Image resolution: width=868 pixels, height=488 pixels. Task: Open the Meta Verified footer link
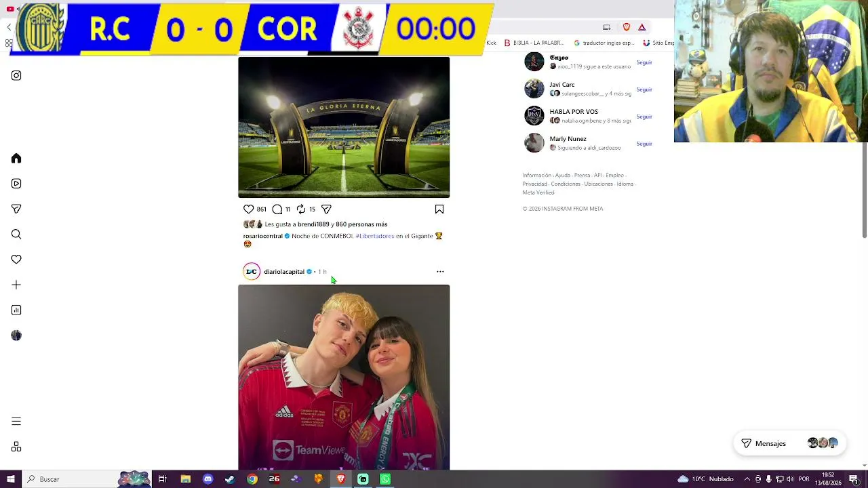[538, 192]
